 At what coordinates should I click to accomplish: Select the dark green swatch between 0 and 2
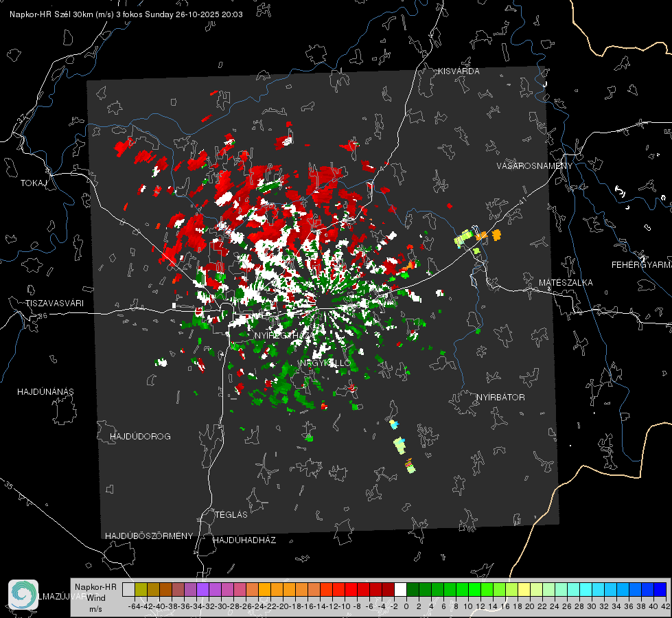[x=413, y=589]
